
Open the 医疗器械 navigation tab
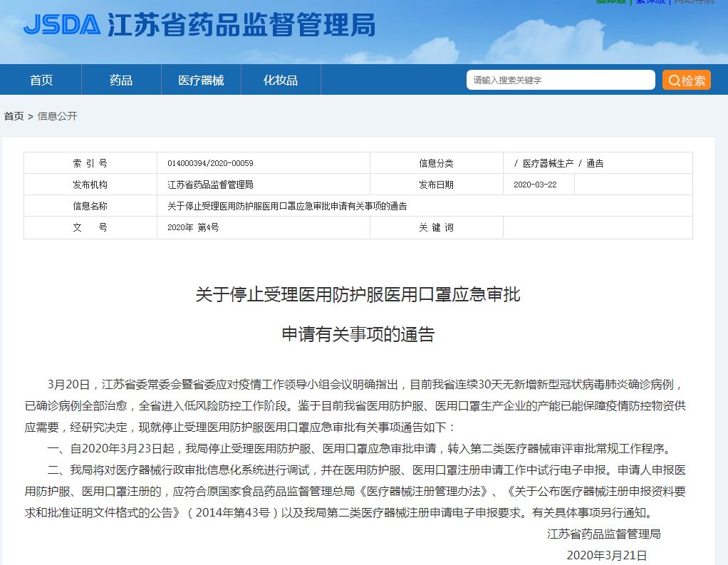pyautogui.click(x=201, y=80)
